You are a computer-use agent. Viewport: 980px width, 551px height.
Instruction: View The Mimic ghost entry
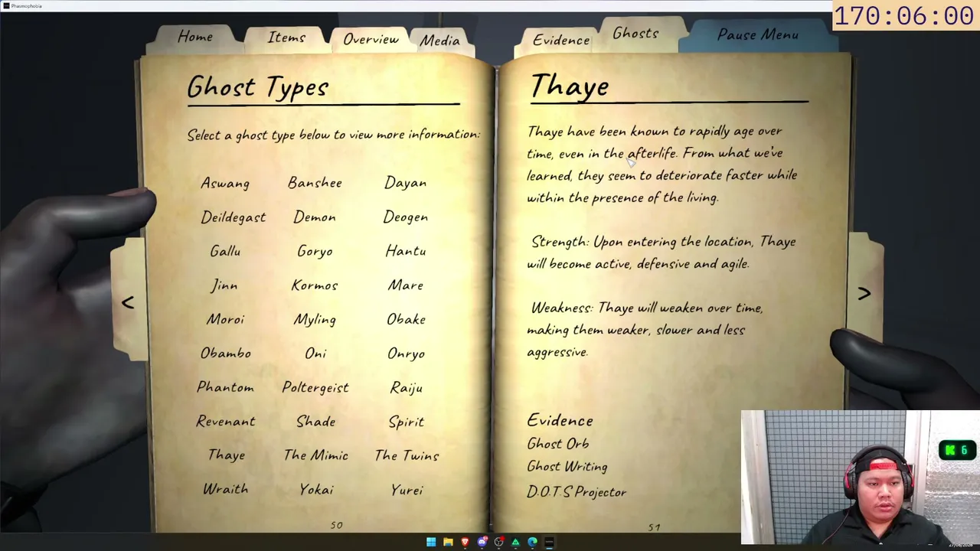(315, 455)
